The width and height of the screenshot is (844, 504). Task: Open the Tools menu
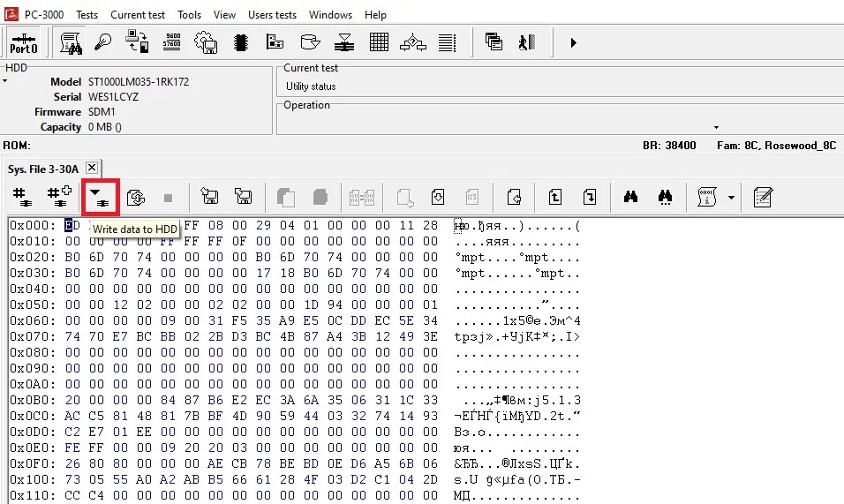tap(189, 15)
